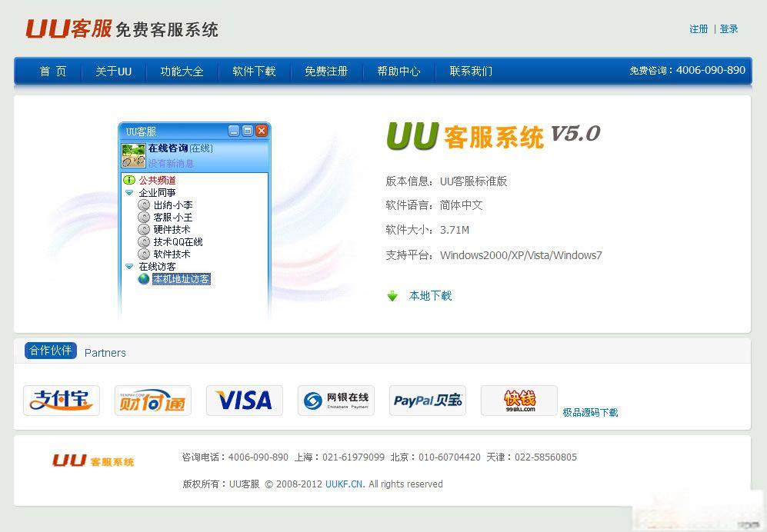Image resolution: width=767 pixels, height=532 pixels.
Task: Open the UUKF.CN footer link
Action: tap(344, 484)
